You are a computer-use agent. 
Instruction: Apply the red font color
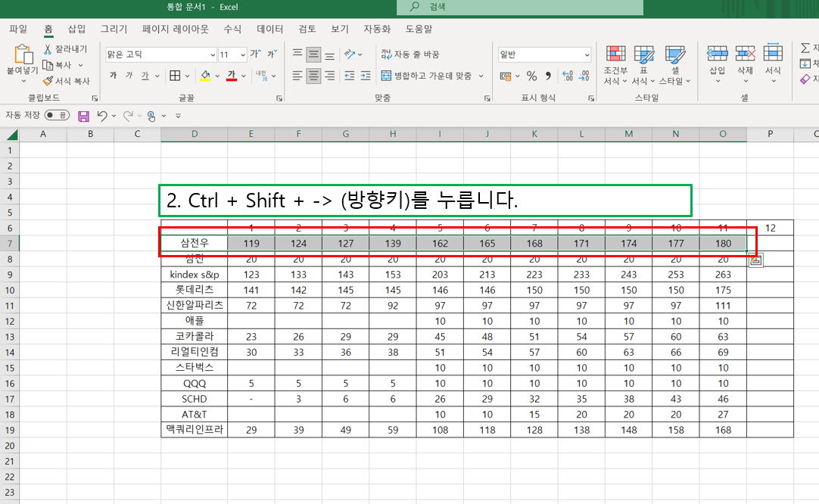coord(232,76)
